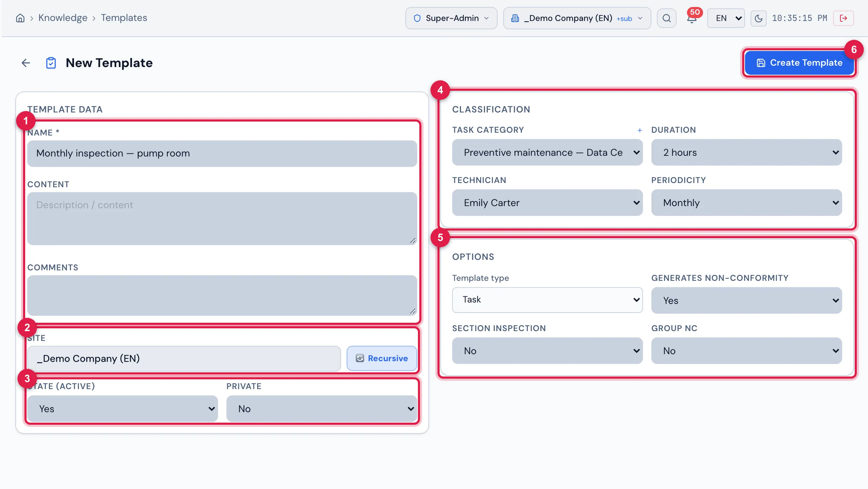868x489 pixels.
Task: Navigate to Templates breadcrumb
Action: (124, 18)
